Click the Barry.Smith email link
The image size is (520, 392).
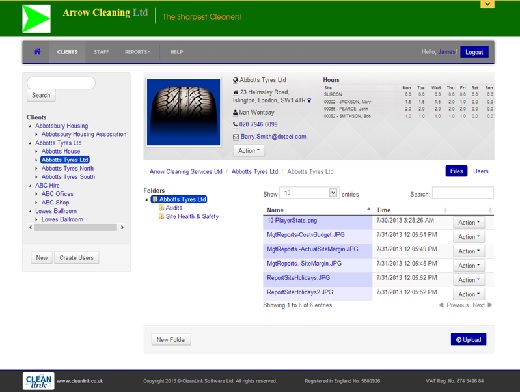point(273,137)
